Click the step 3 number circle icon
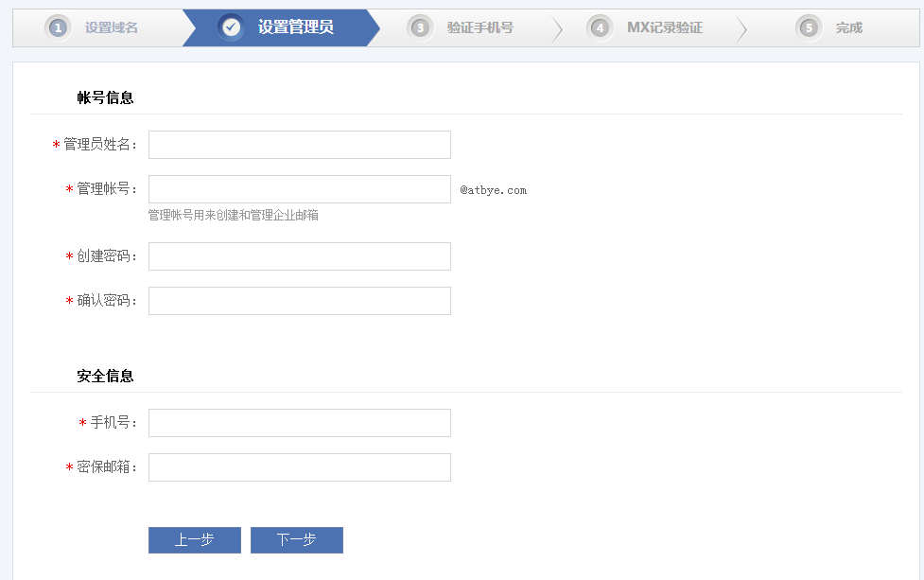Image resolution: width=924 pixels, height=580 pixels. (421, 27)
